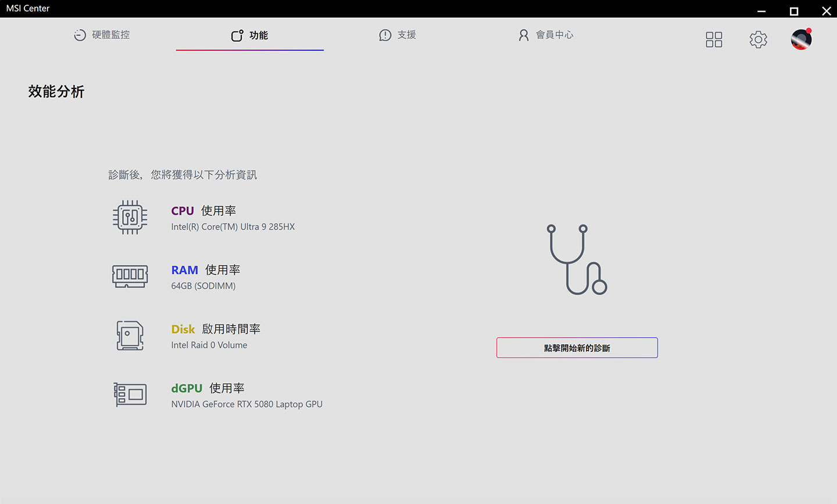Click the support speech-bubble icon
The height and width of the screenshot is (504, 837).
pos(385,35)
